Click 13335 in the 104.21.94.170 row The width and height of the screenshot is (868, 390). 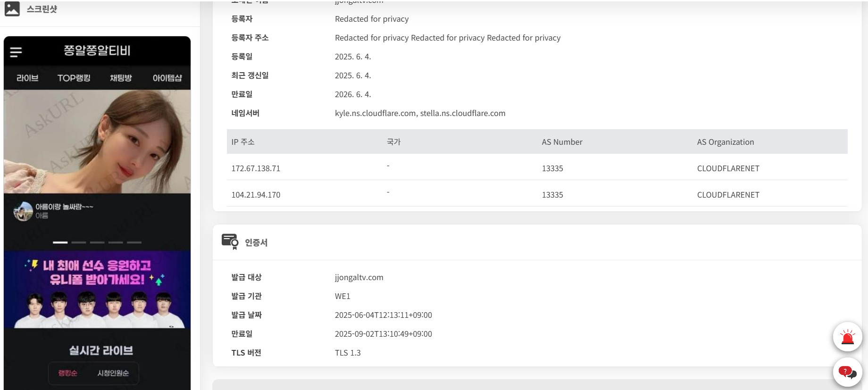point(552,195)
